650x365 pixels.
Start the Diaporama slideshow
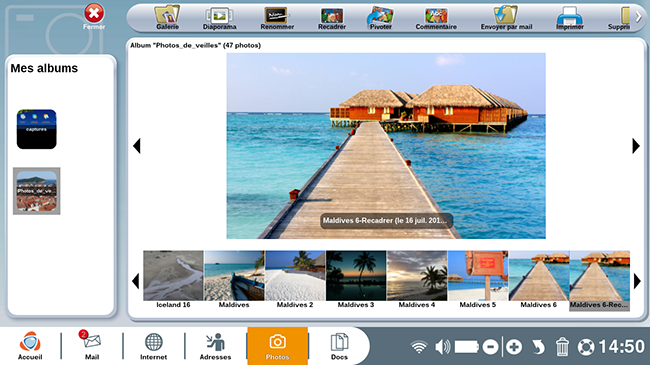[x=219, y=17]
